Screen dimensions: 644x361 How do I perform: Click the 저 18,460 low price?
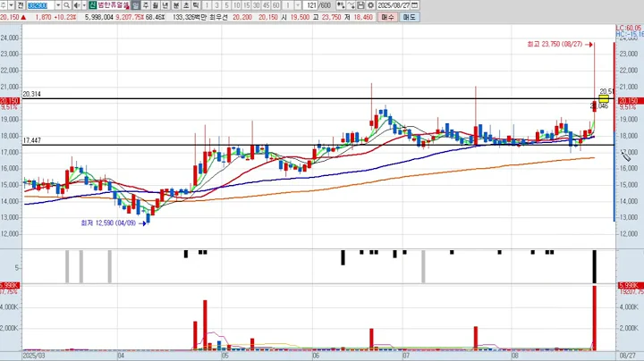pos(360,17)
